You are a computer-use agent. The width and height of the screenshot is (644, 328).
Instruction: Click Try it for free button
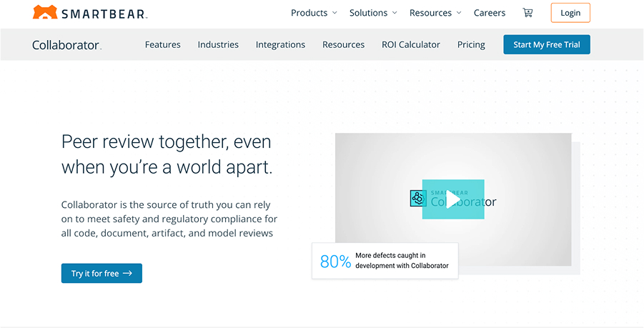click(x=101, y=274)
